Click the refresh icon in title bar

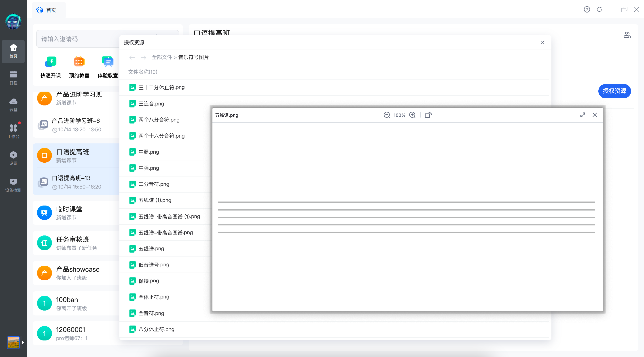pyautogui.click(x=599, y=9)
